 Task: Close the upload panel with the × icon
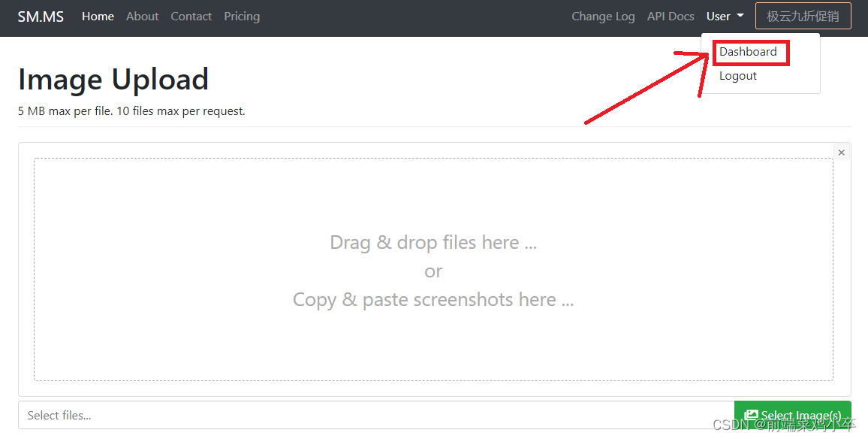point(842,152)
